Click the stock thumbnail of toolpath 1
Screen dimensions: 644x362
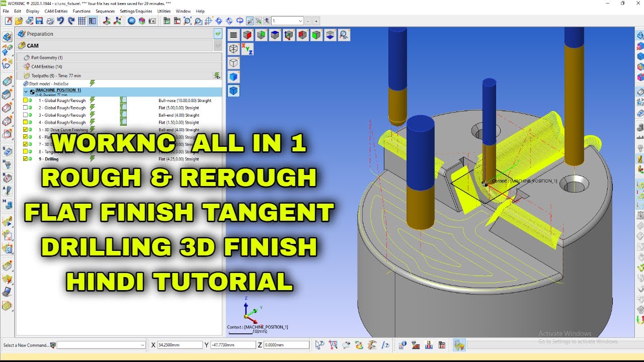pos(123,101)
